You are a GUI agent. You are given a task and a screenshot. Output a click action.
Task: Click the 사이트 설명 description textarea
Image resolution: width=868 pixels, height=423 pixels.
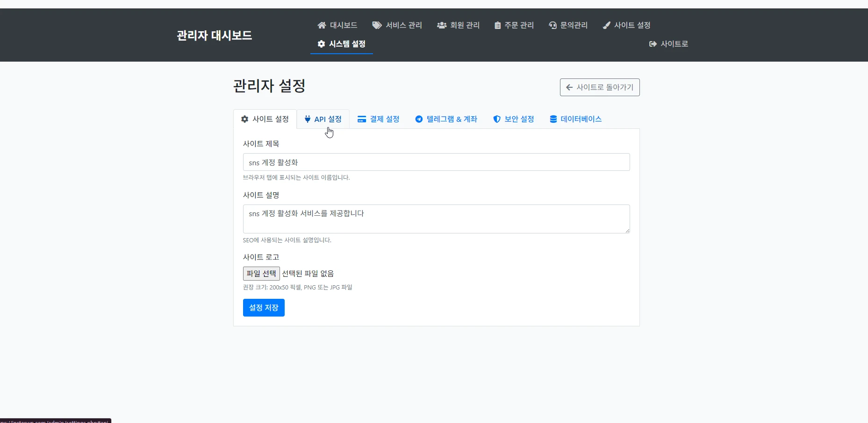pos(436,219)
